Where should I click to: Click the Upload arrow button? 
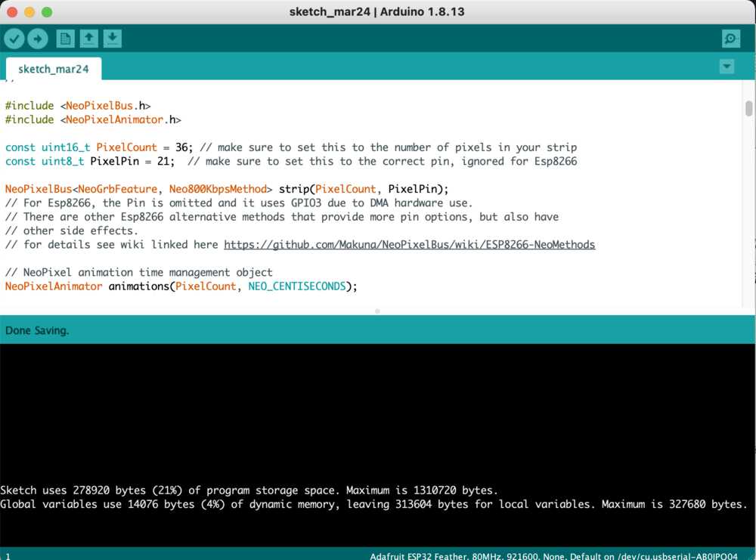coord(38,39)
